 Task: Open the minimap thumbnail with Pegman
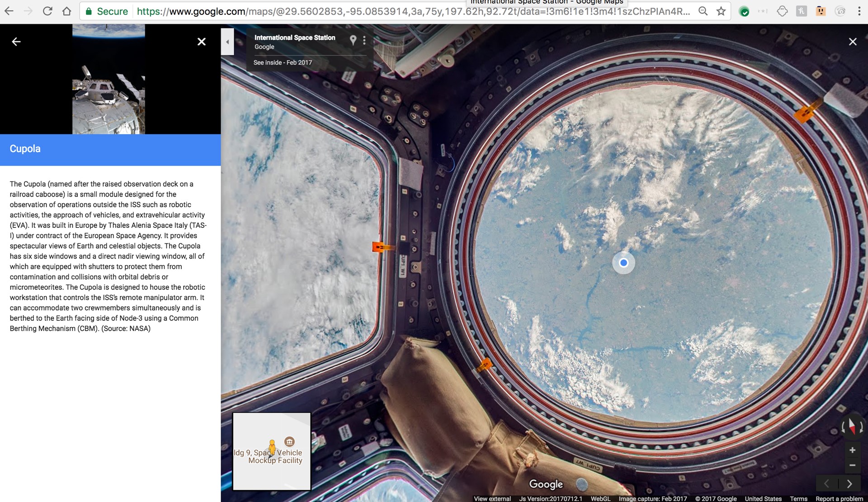click(x=272, y=451)
